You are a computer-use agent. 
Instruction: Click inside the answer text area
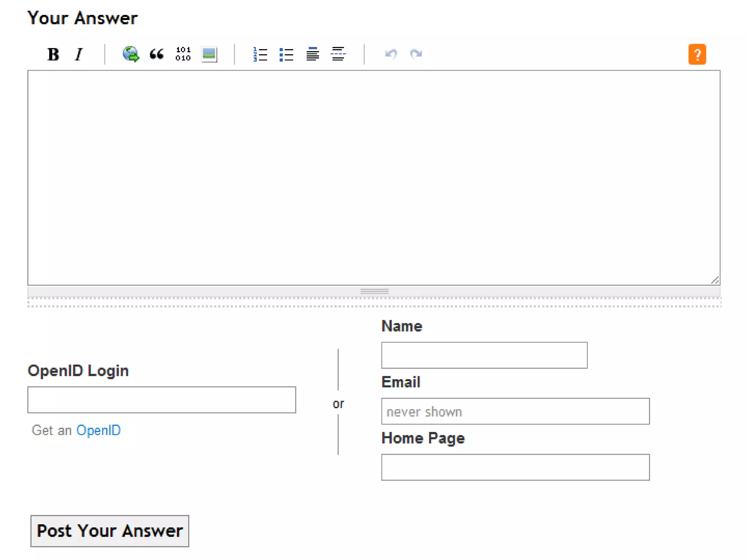point(373,178)
